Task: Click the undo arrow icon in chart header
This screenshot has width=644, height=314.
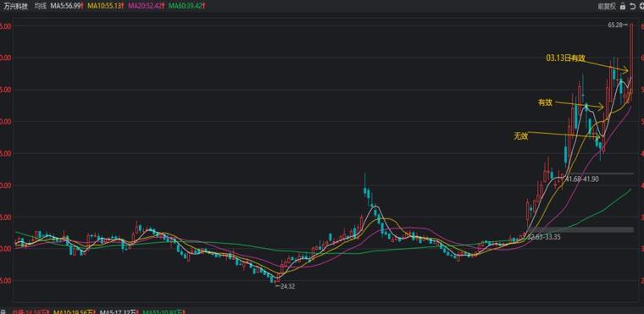Action: click(632, 6)
